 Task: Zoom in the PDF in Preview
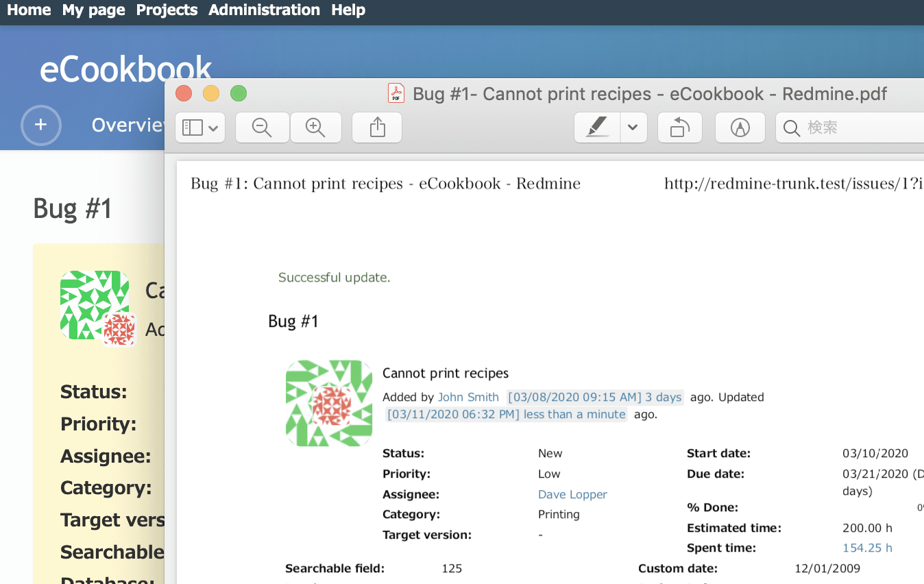point(315,127)
